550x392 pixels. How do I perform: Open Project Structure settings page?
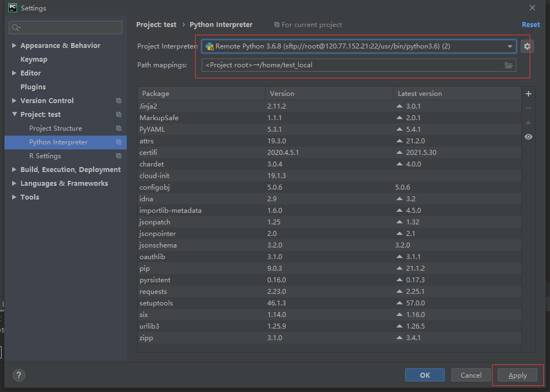coord(56,128)
